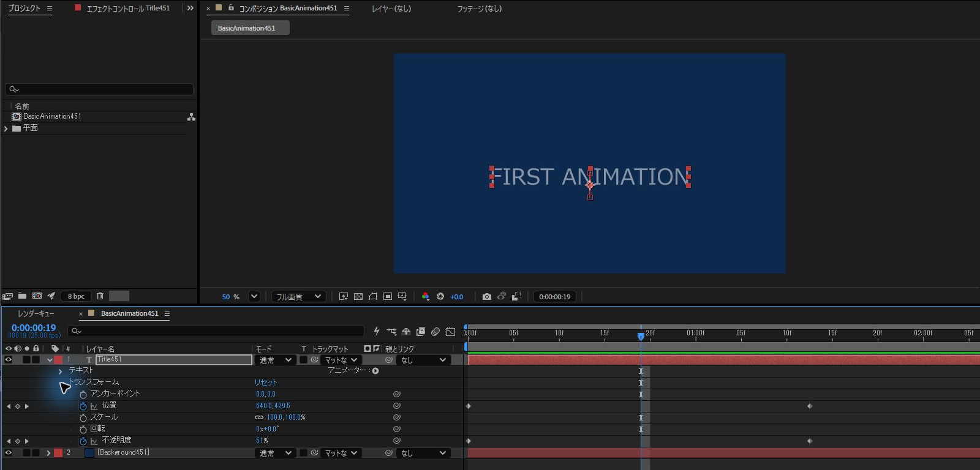
Task: Click the region of interest icon
Action: click(x=388, y=297)
